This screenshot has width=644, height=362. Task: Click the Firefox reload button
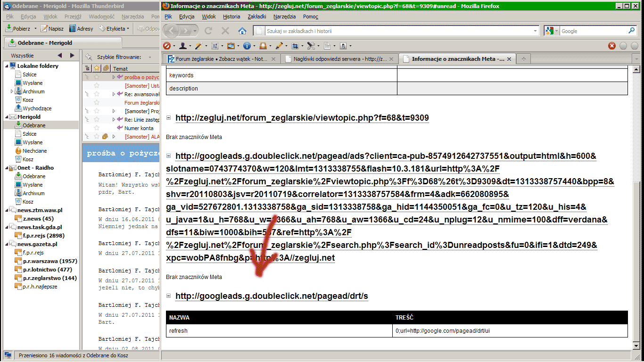click(x=208, y=31)
